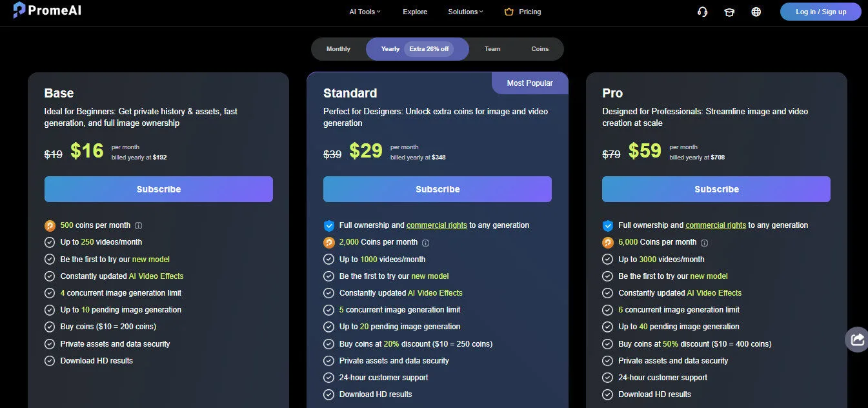This screenshot has width=868, height=408.
Task: Open the Explore menu item
Action: [x=415, y=12]
